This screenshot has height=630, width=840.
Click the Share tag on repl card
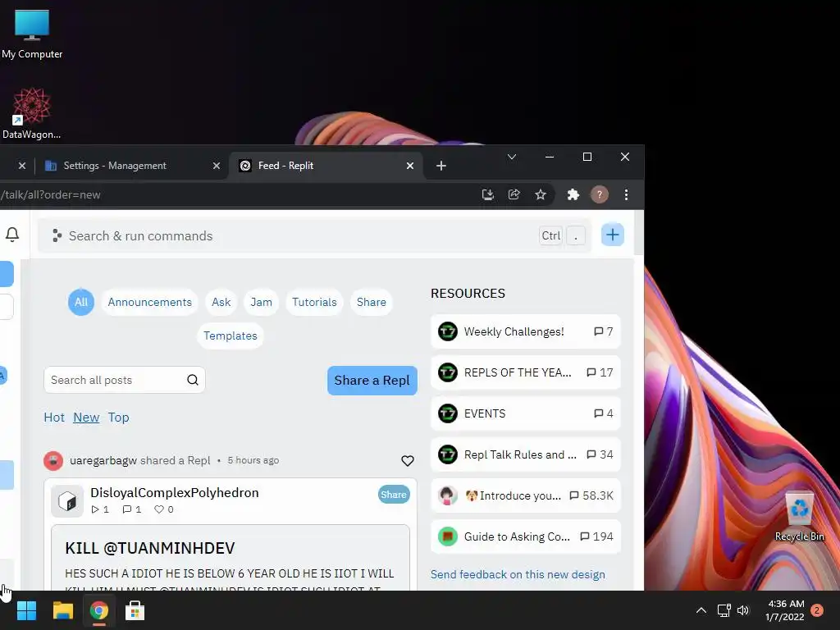[394, 495]
